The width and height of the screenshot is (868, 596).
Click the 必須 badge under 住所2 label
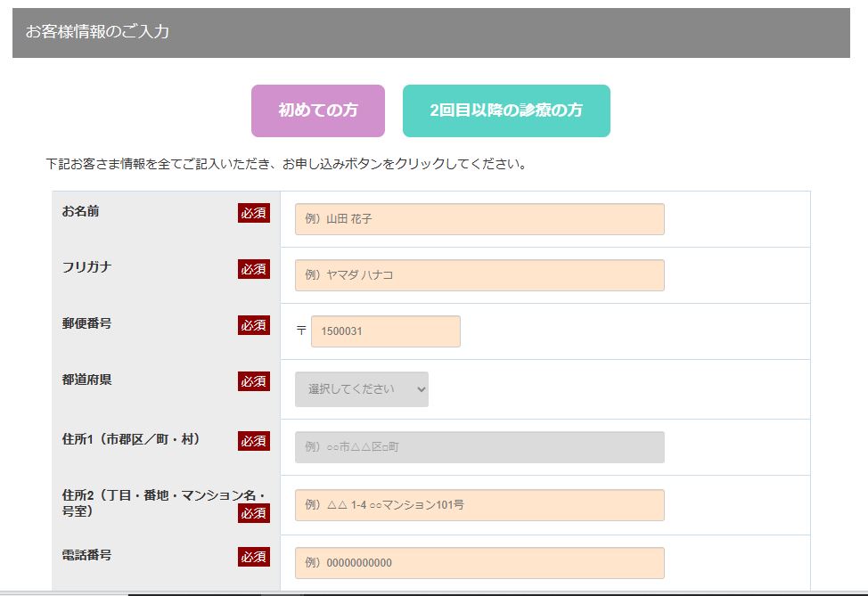[x=254, y=513]
